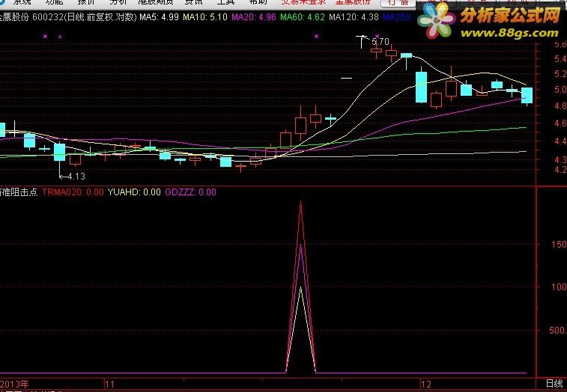Select the MA120: 4.38 label
Image resolution: width=567 pixels, height=392 pixels.
[354, 17]
